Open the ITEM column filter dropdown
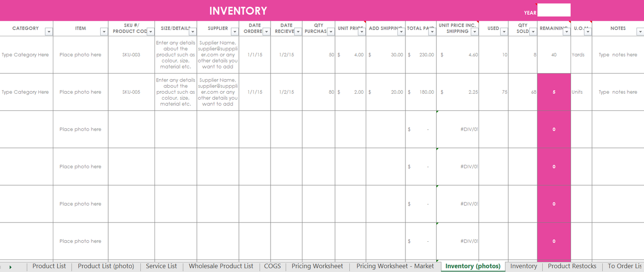 104,32
